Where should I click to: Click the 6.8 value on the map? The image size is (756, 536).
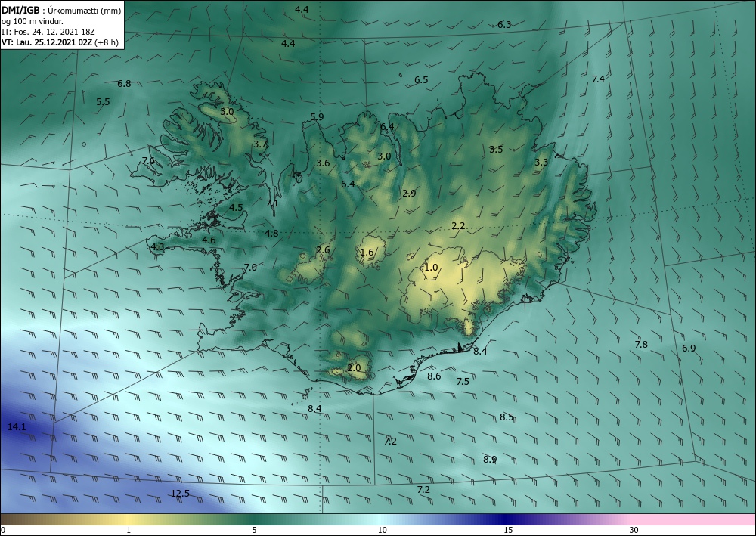[x=125, y=84]
